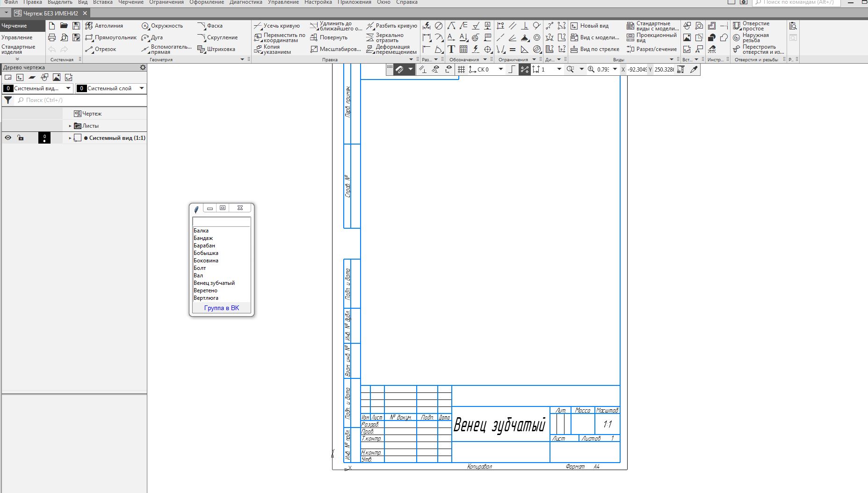Select the Скругление fillet tool

[x=217, y=37]
